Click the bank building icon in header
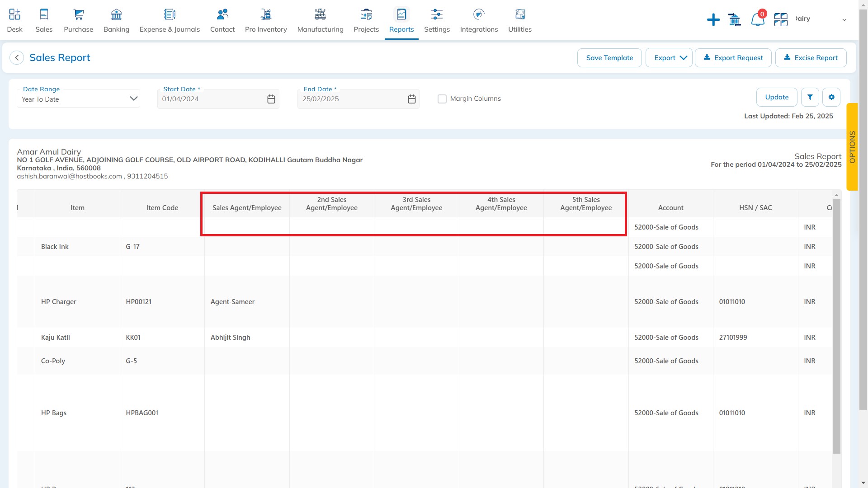 (735, 19)
